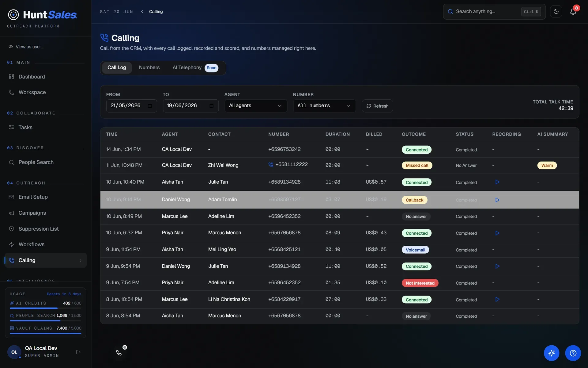The image size is (588, 368).
Task: Click billed amount US$0.57
Action: point(376,182)
